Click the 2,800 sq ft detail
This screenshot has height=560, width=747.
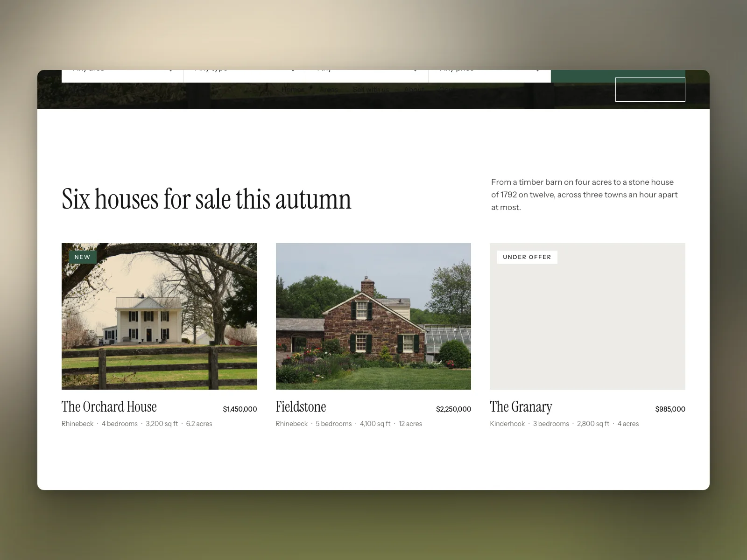pos(593,424)
